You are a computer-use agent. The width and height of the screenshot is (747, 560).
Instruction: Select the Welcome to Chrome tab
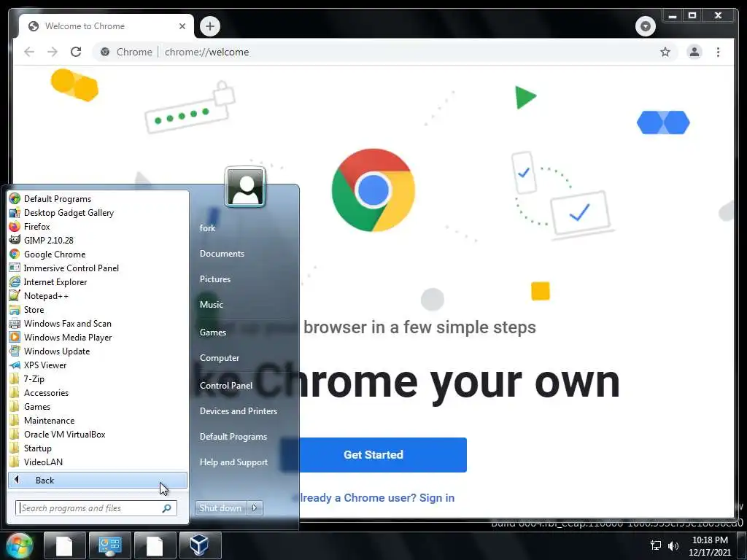107,26
